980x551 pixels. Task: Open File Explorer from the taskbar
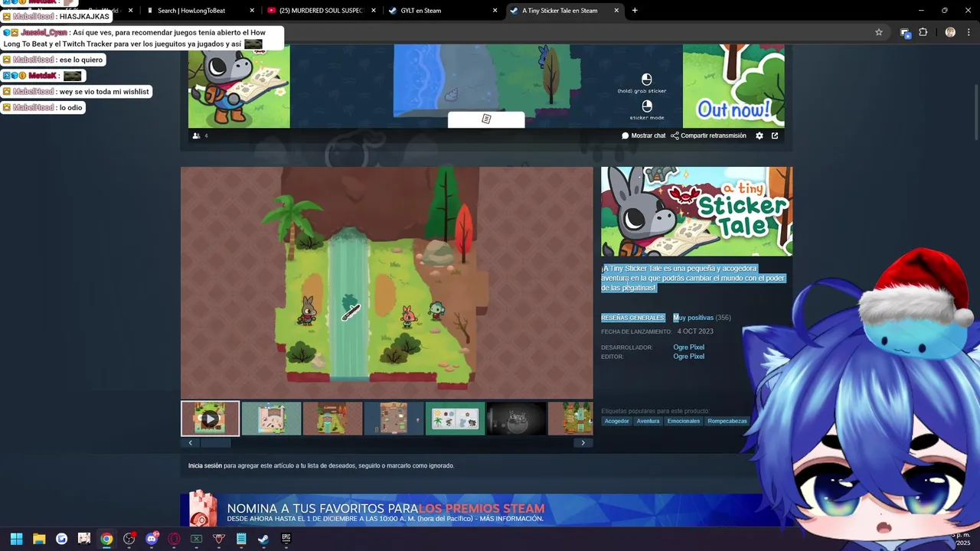tap(39, 539)
